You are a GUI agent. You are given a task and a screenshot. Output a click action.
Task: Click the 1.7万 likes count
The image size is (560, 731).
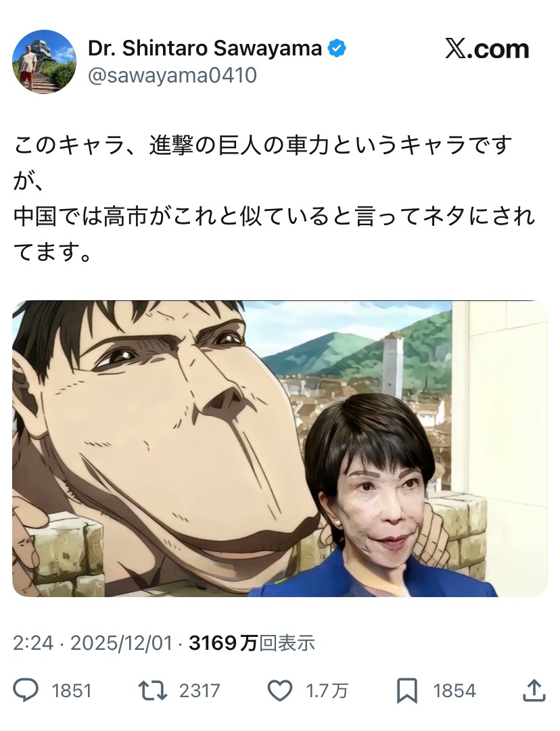[x=327, y=691]
